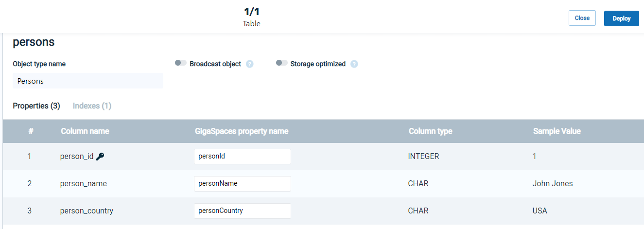Click the primary key icon beside person_id
This screenshot has width=644, height=229.
(100, 157)
